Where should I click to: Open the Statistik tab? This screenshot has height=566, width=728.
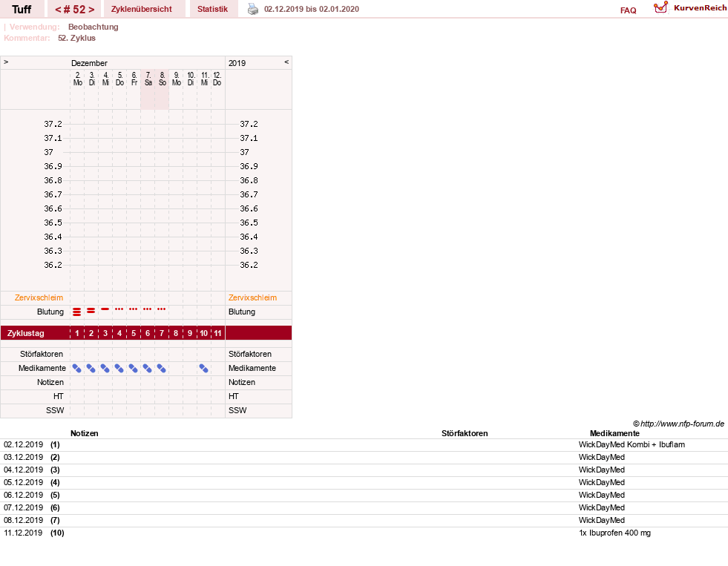[213, 9]
